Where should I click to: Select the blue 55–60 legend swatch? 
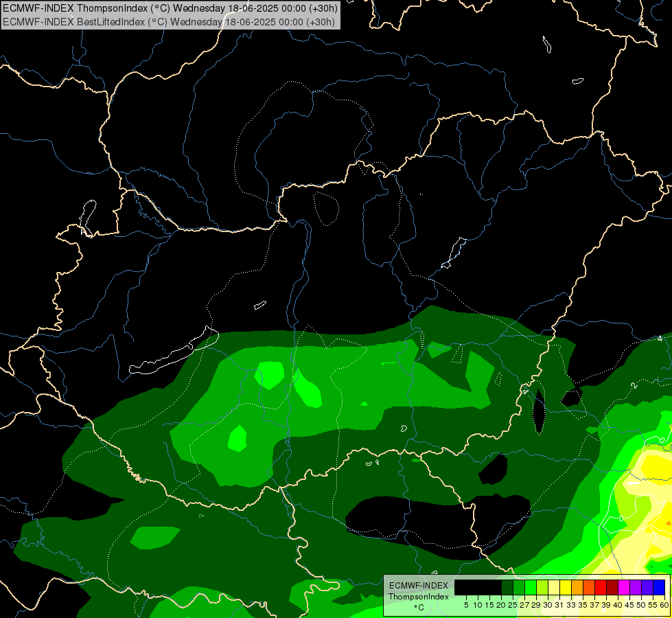pyautogui.click(x=659, y=588)
